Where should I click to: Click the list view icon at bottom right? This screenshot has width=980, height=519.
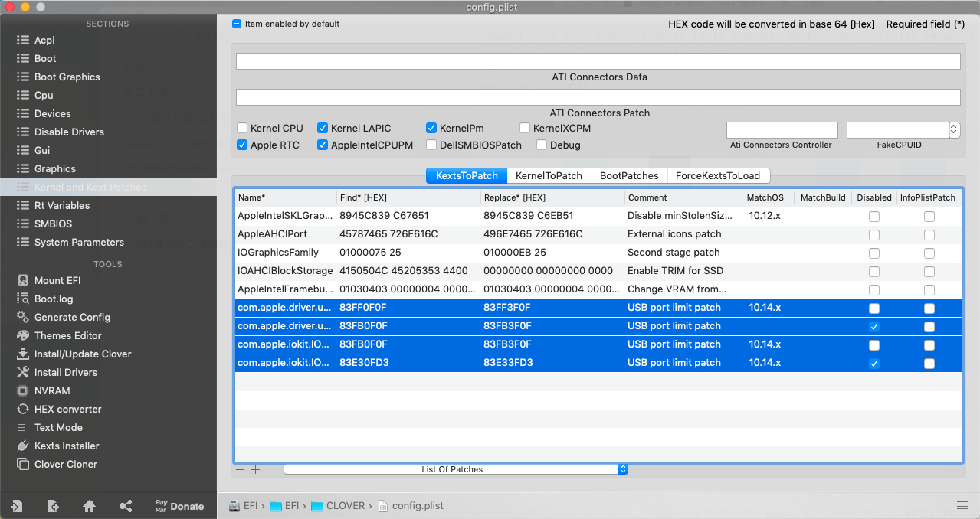(962, 505)
